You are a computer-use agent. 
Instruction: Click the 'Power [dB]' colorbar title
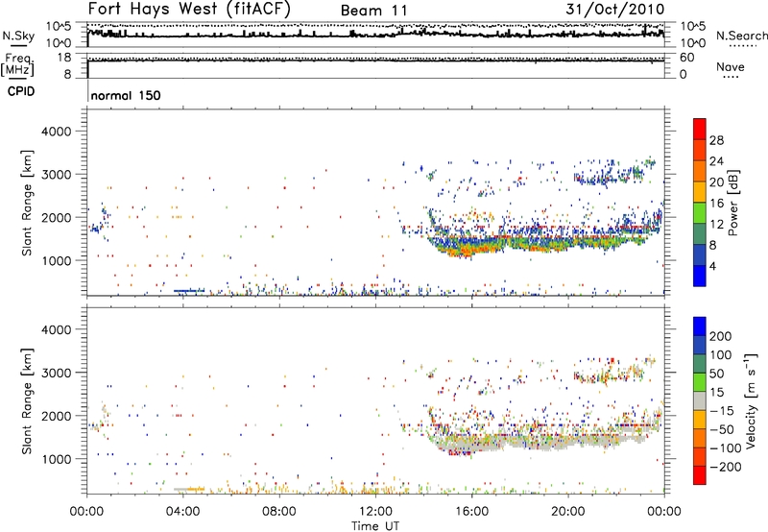pos(733,203)
